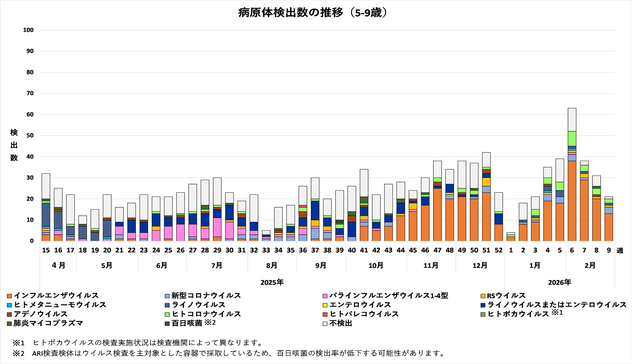Click the ライノウイルス legend label

click(198, 305)
